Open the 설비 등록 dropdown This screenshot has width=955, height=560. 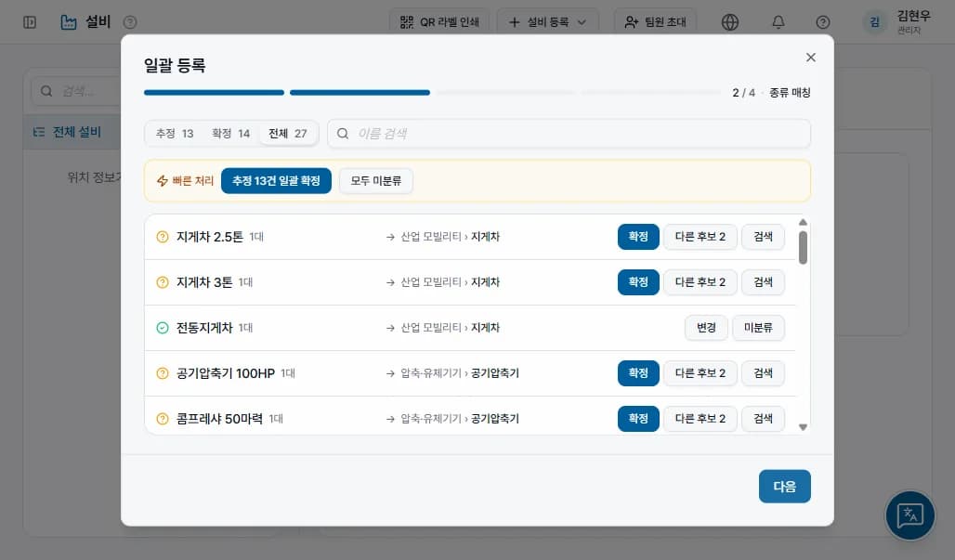pos(548,22)
